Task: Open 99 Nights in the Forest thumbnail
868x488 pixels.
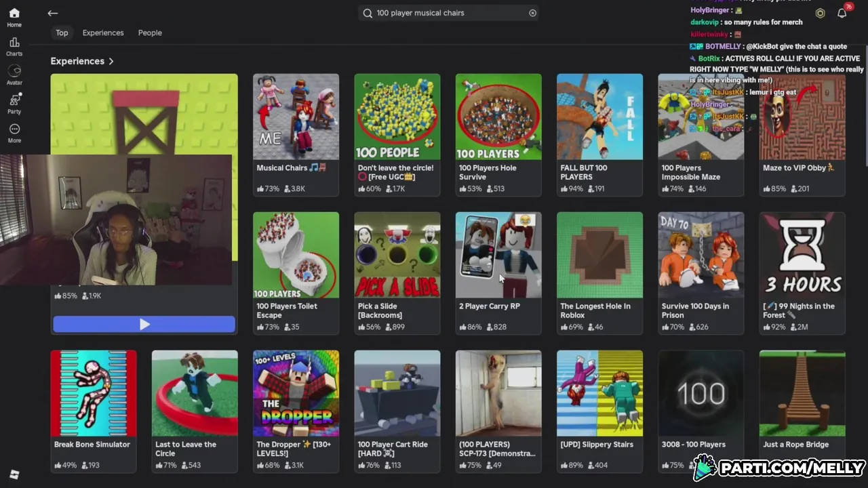Action: [802, 255]
